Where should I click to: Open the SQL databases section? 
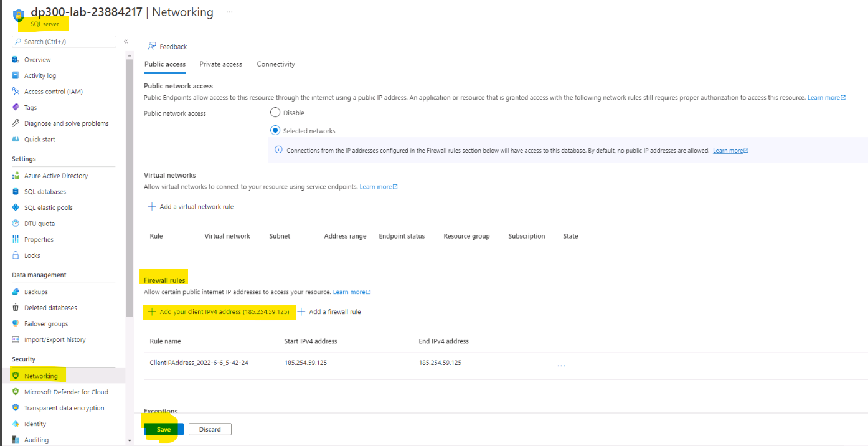[x=46, y=191]
